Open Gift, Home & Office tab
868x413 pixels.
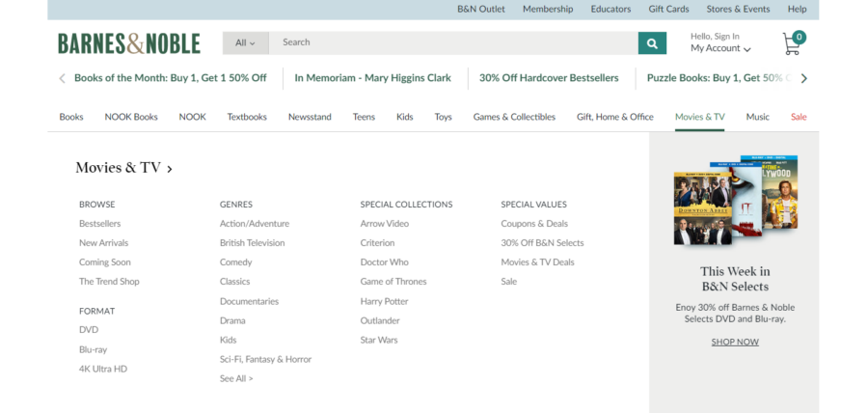tap(615, 117)
